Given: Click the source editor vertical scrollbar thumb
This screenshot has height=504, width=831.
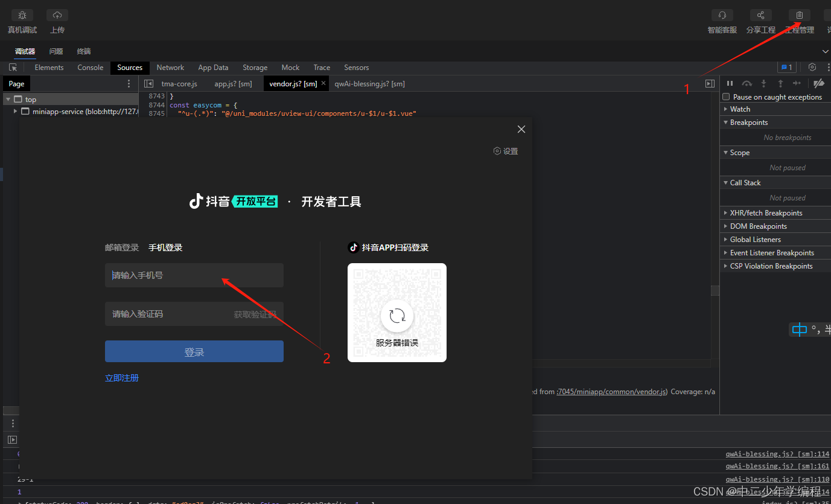Looking at the screenshot, I should pos(715,290).
